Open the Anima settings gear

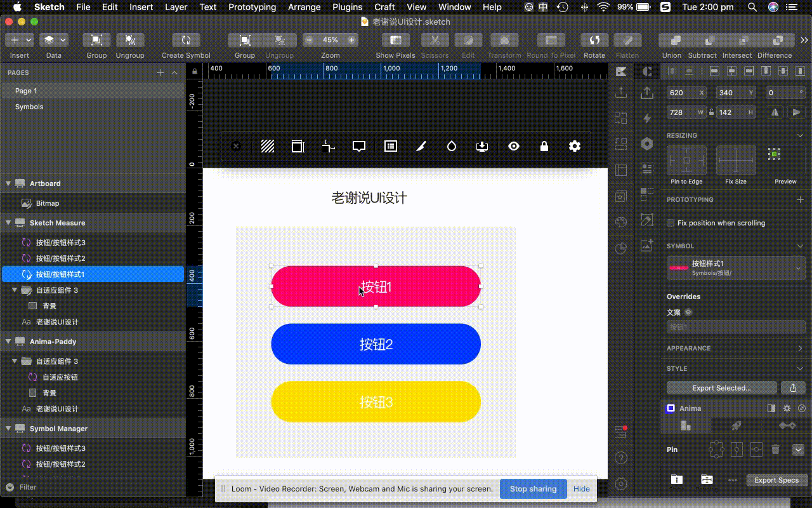[x=787, y=408]
